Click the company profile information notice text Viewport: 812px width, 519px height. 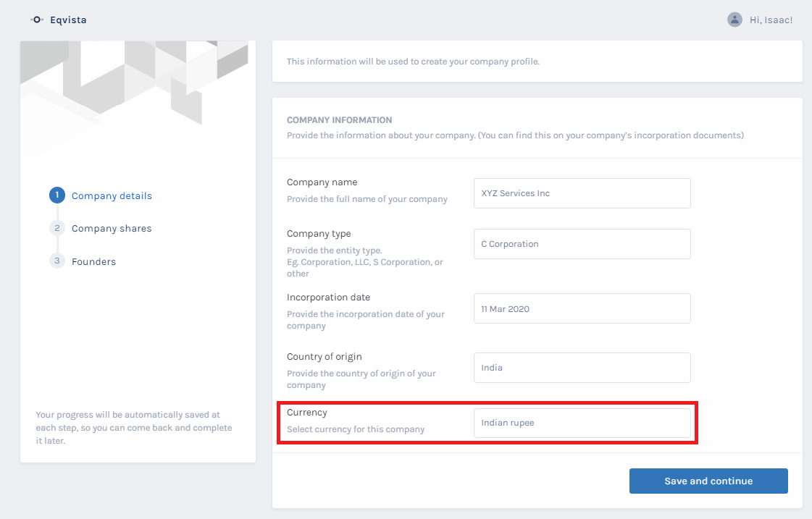(x=414, y=61)
